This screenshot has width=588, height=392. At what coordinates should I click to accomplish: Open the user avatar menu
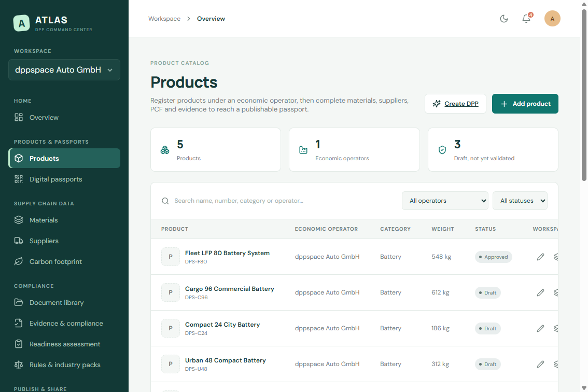click(x=552, y=19)
